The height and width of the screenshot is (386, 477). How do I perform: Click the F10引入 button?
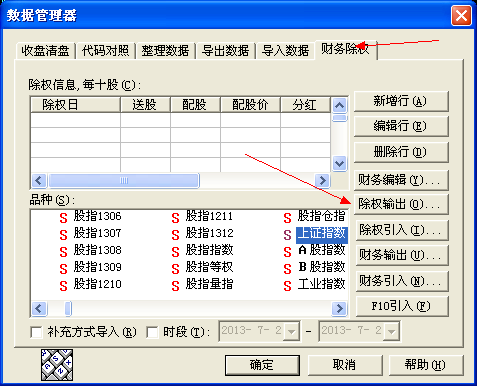402,306
